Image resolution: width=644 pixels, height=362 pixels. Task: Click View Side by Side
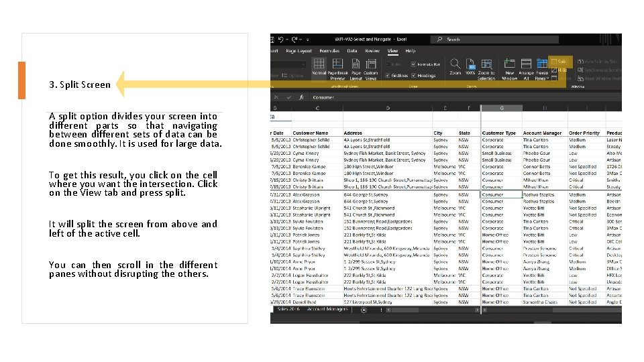click(x=598, y=62)
